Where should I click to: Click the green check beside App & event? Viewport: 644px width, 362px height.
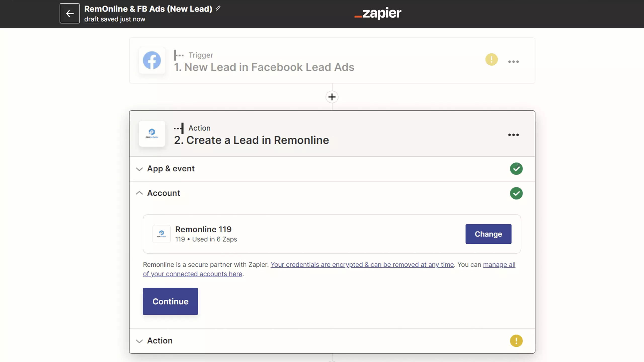pyautogui.click(x=516, y=169)
